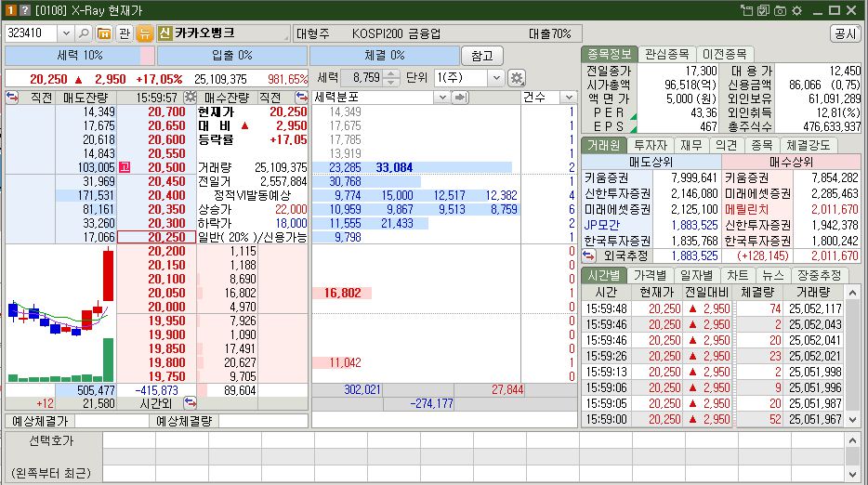Click the swap icon next to 시간외

pos(190,402)
